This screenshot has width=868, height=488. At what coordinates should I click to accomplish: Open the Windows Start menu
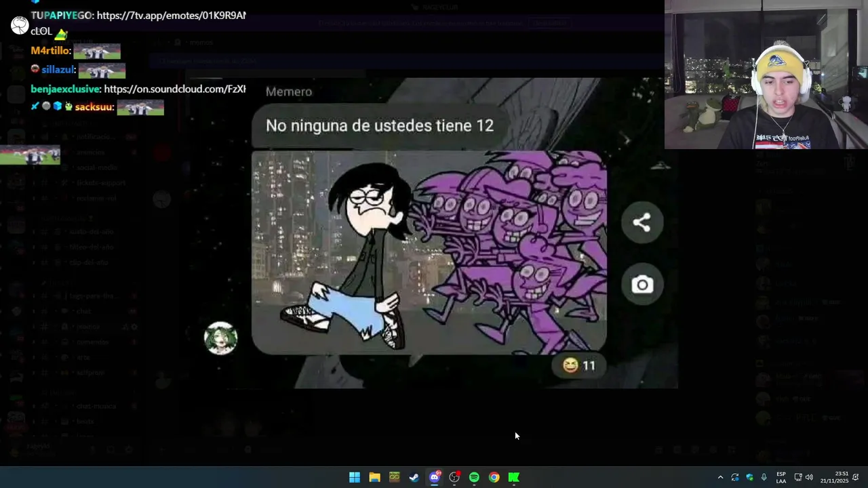click(355, 477)
